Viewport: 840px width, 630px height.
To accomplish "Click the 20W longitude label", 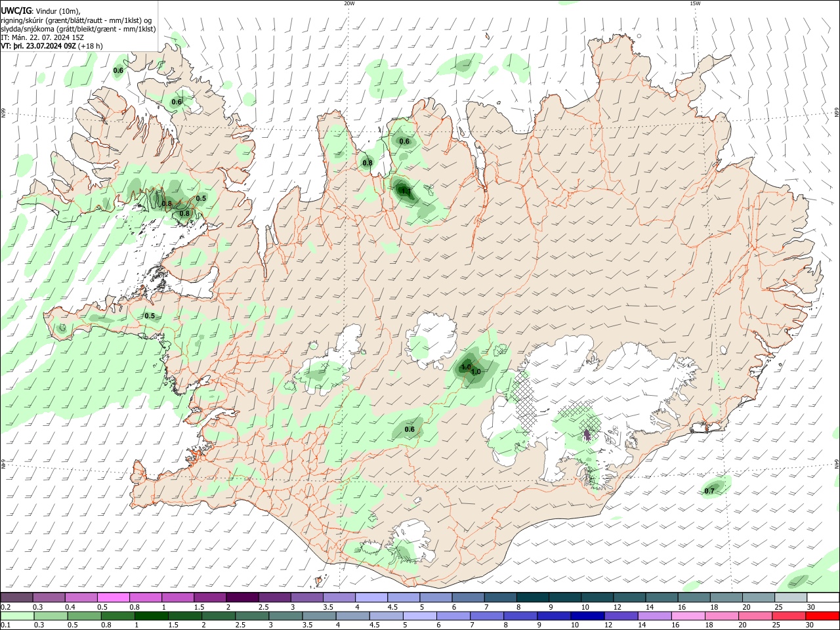I will 350,3.
